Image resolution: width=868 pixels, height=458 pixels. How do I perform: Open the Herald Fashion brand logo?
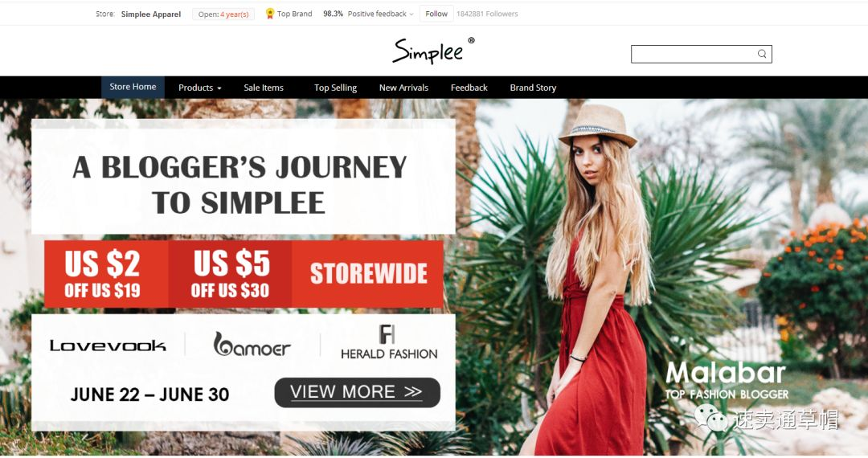389,342
